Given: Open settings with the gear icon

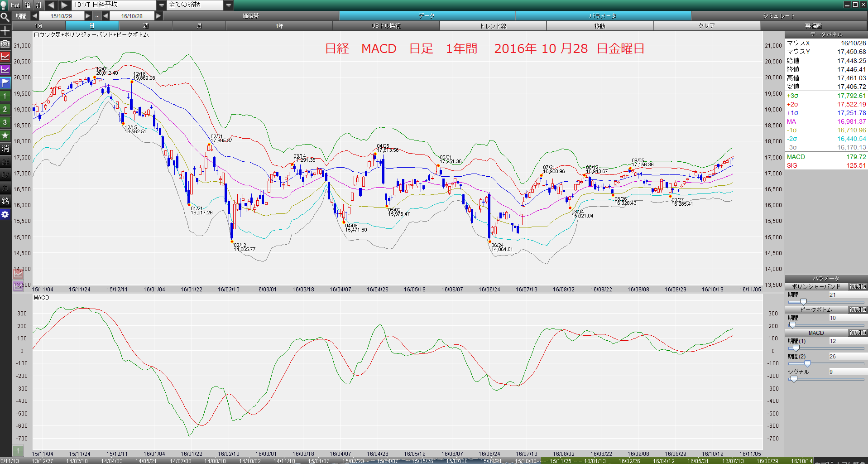Looking at the screenshot, I should coord(5,215).
